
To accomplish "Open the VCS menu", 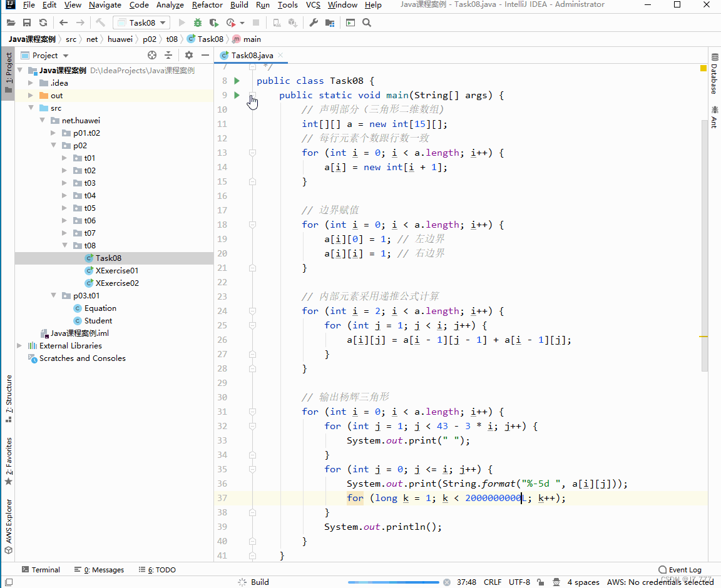I will (313, 5).
